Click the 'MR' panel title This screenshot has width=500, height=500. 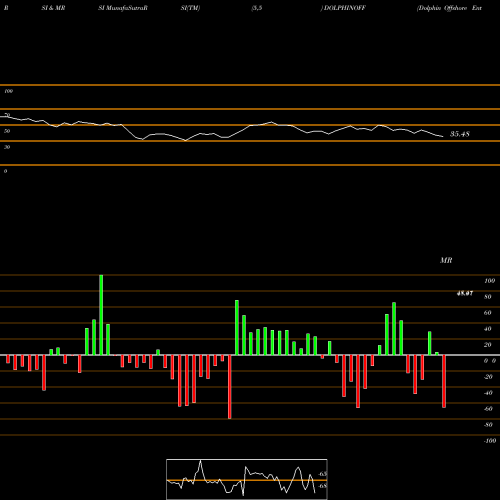tap(446, 260)
